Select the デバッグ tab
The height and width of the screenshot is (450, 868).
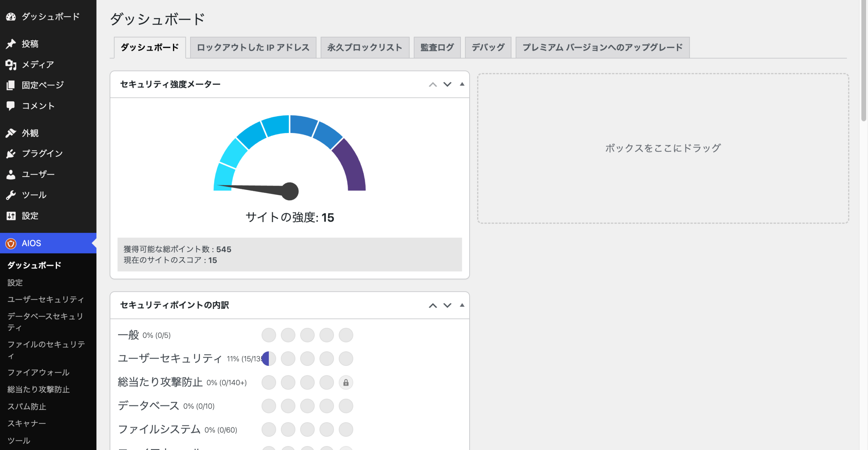tap(488, 48)
